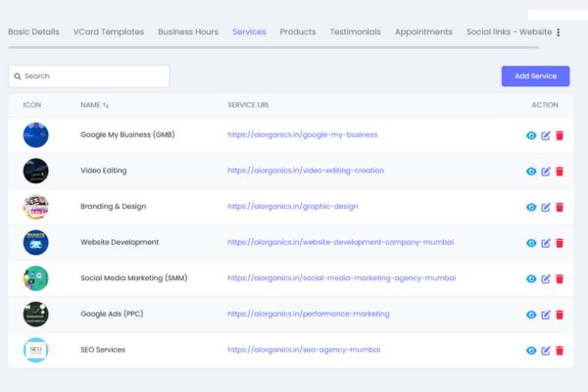Select the 'Website Development' name cell
The image size is (588, 392).
click(x=120, y=242)
